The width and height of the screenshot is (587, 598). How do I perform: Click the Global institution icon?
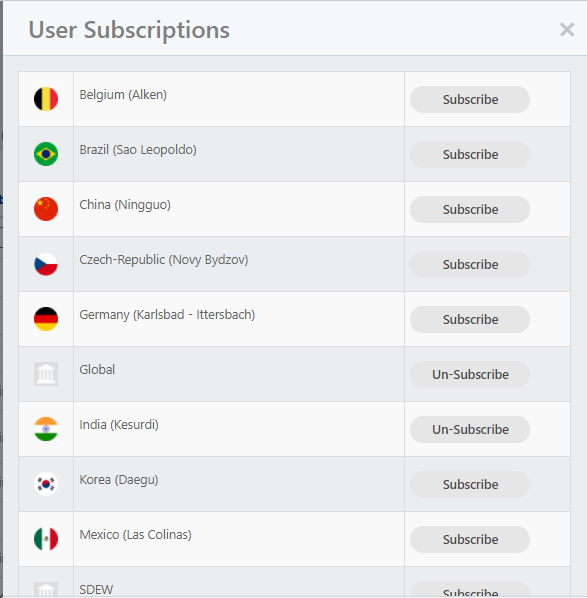[46, 374]
